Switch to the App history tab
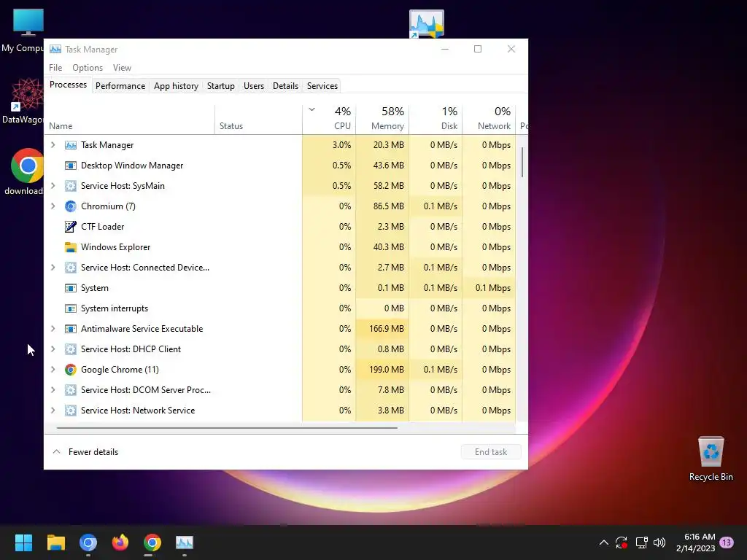Screen dimensions: 747x560 pos(176,86)
